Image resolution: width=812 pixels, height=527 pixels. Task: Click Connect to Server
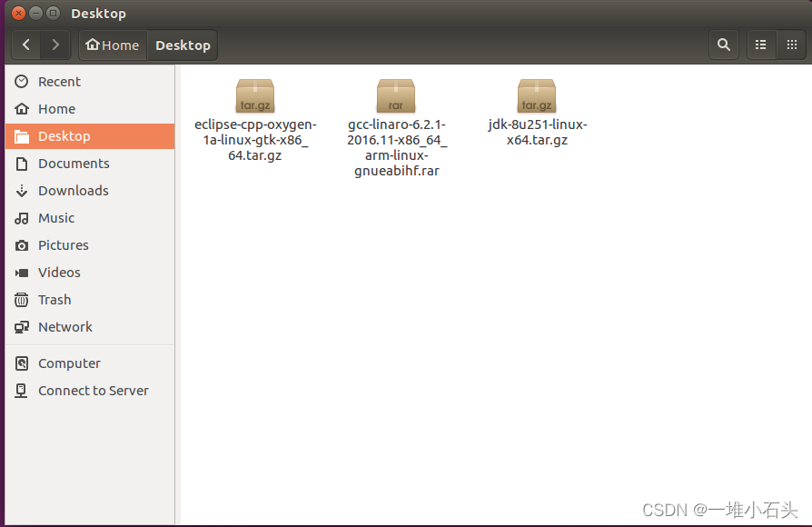click(93, 391)
